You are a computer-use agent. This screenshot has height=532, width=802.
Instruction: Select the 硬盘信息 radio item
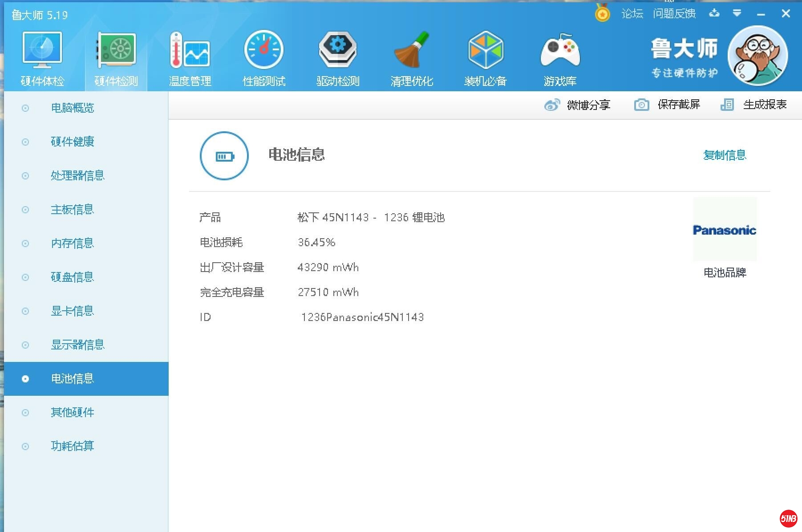[73, 277]
